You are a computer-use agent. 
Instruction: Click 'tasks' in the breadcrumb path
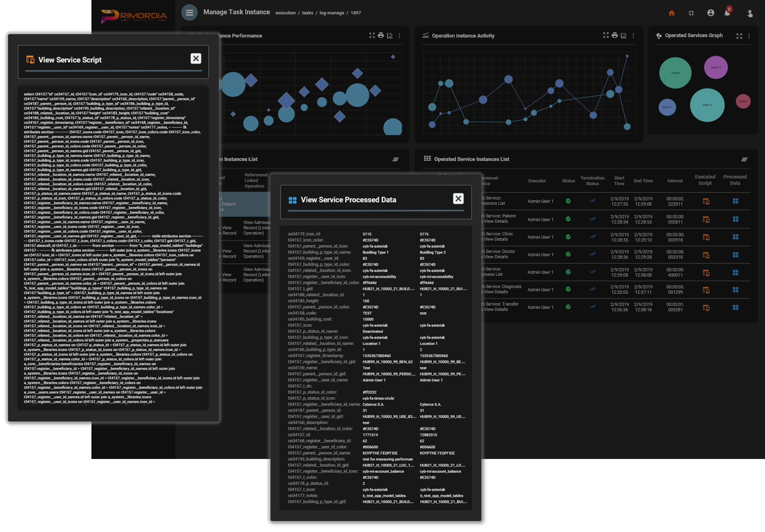coord(307,13)
